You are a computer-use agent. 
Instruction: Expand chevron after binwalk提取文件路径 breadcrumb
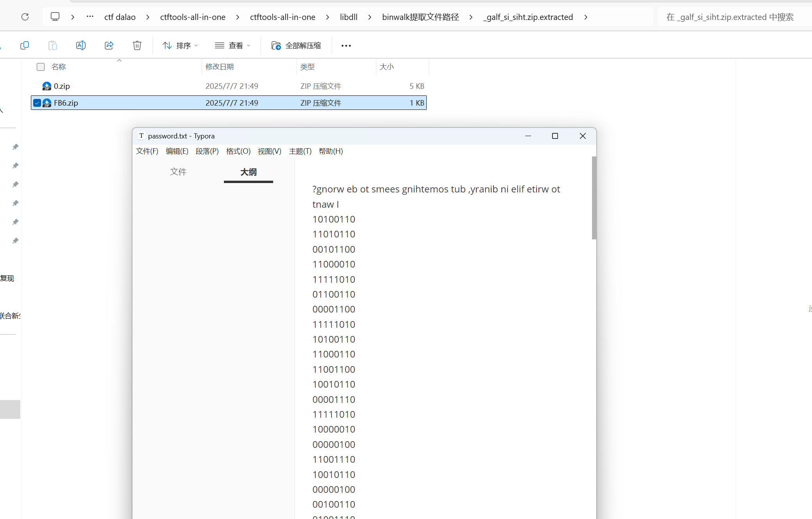[x=471, y=17]
